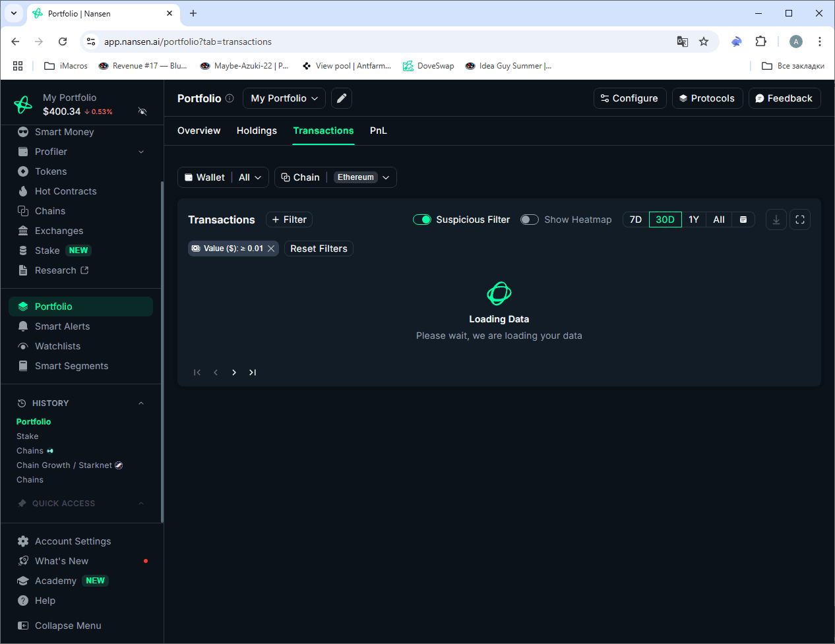This screenshot has height=644, width=835.
Task: Enable Show Heatmap toggle
Action: pyautogui.click(x=530, y=220)
